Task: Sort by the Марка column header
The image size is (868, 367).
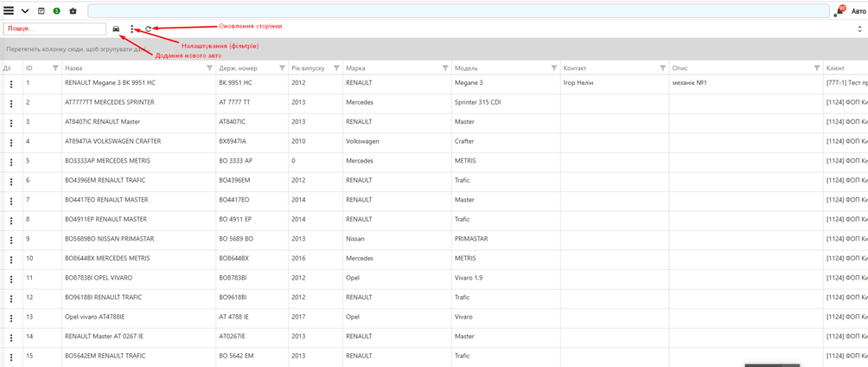Action: pyautogui.click(x=354, y=68)
